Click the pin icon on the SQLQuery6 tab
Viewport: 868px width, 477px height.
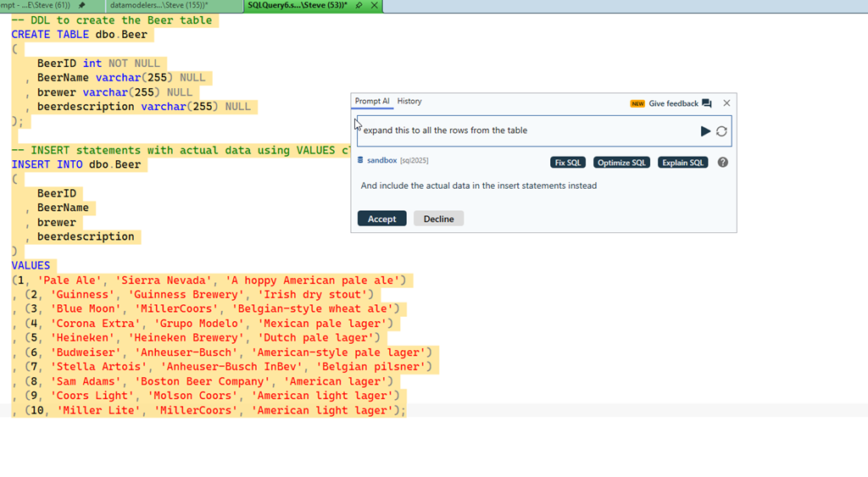tap(359, 6)
